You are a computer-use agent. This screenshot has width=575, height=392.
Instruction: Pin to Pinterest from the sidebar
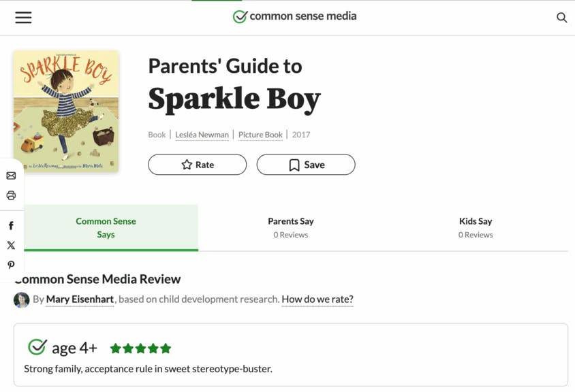(11, 265)
